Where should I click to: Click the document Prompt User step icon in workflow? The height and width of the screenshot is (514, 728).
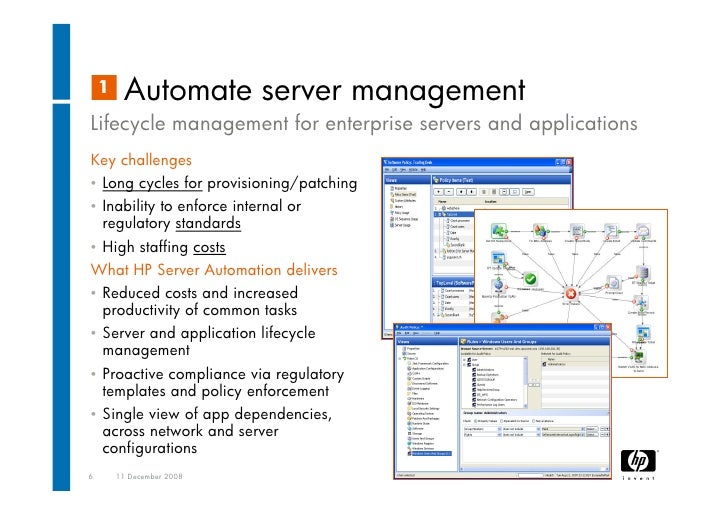(x=613, y=282)
